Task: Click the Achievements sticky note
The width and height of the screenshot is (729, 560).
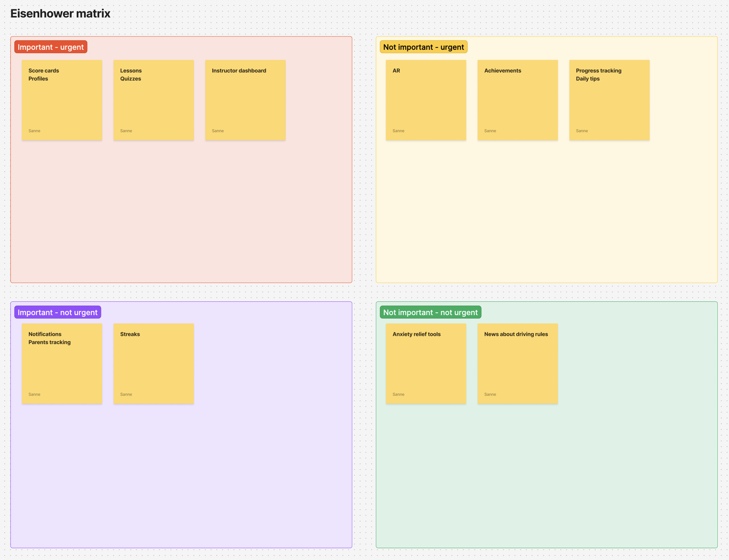Action: pos(517,100)
